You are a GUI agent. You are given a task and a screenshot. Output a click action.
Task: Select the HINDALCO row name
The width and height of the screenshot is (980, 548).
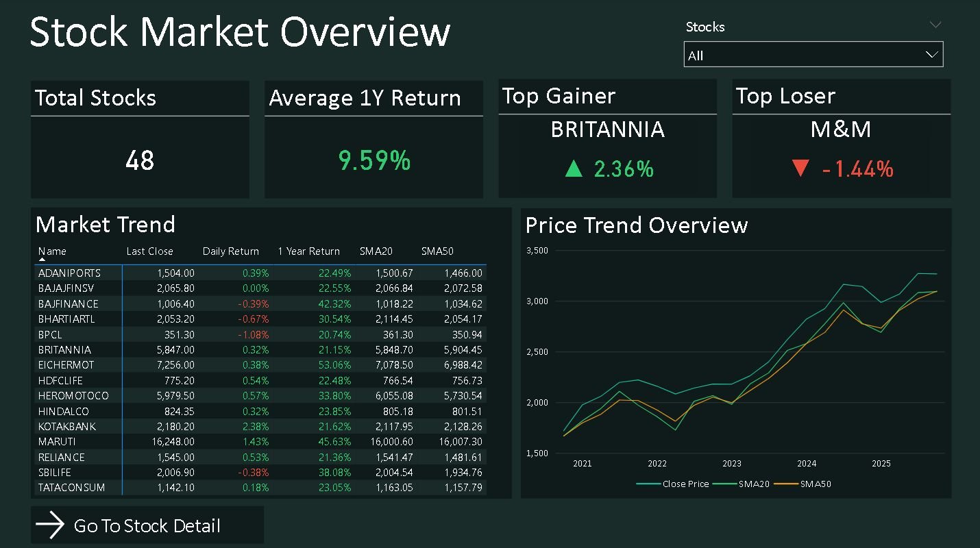tap(63, 411)
